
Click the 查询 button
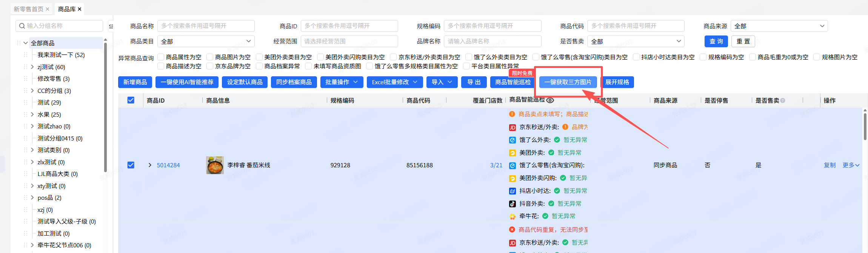click(716, 41)
